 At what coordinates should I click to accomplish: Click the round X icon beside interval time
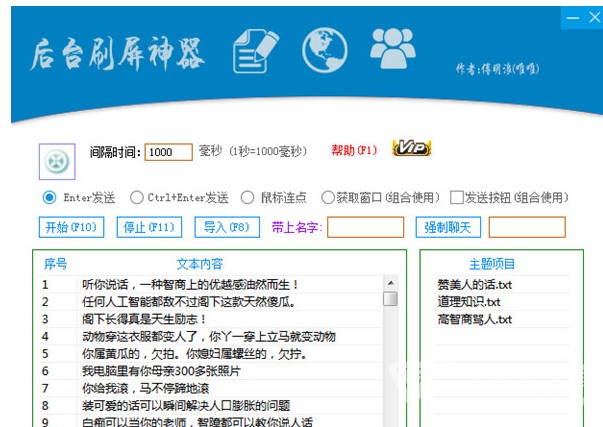[57, 161]
